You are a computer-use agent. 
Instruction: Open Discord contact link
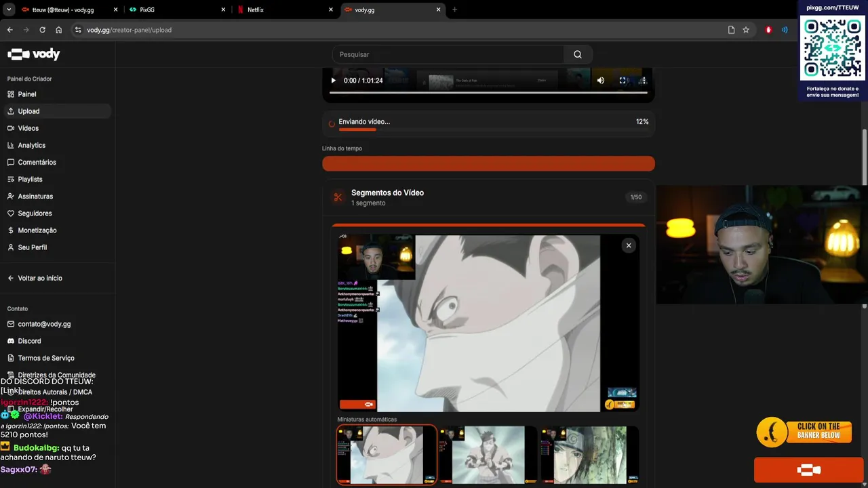[x=29, y=341]
